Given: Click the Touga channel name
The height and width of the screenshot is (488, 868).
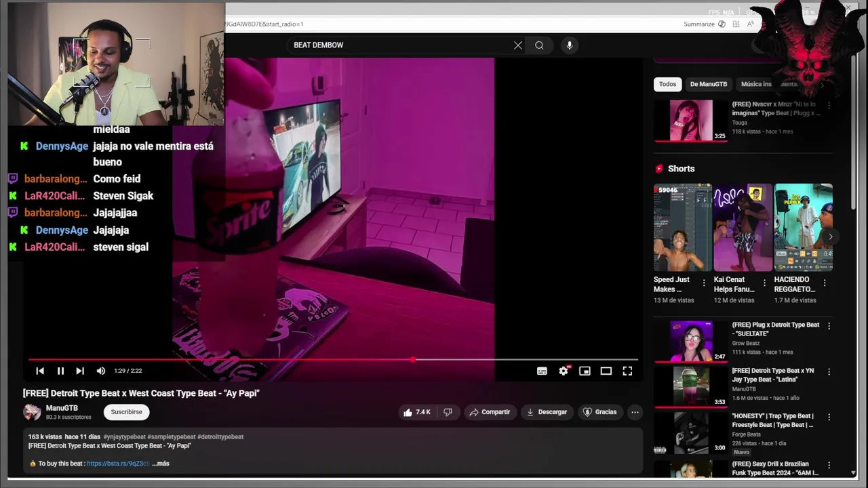Looking at the screenshot, I should 740,123.
